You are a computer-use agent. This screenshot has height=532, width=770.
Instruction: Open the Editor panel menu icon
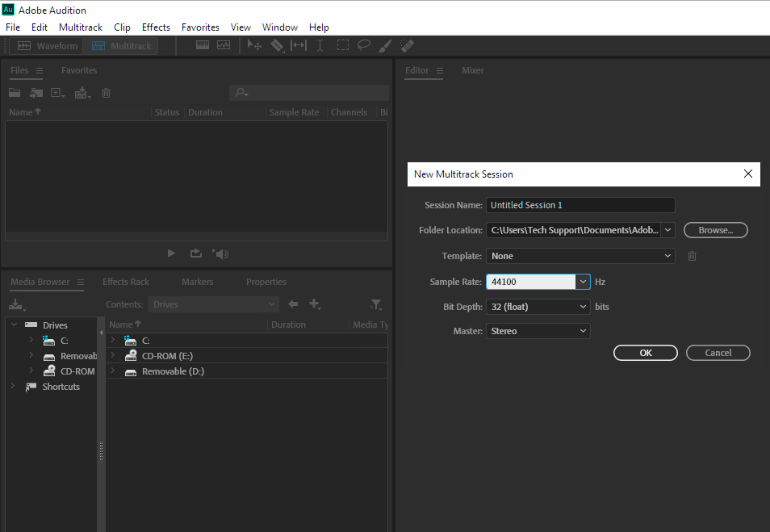(x=440, y=71)
